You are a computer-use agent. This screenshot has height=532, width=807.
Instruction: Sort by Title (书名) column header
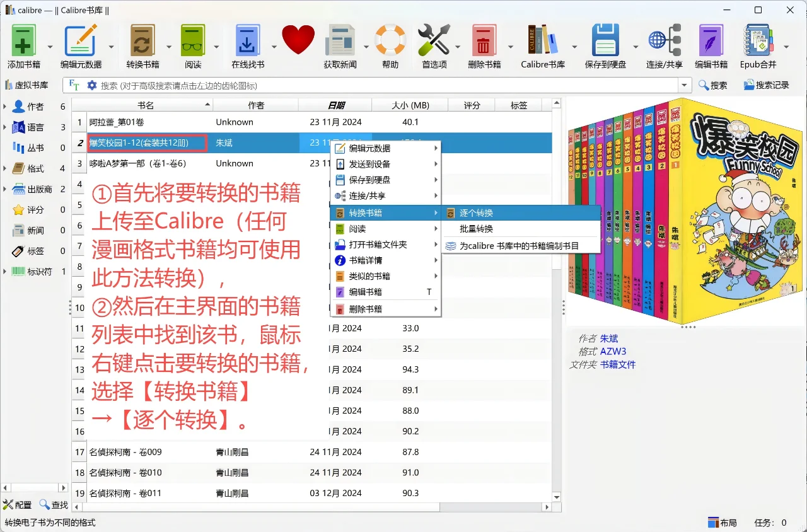click(146, 105)
